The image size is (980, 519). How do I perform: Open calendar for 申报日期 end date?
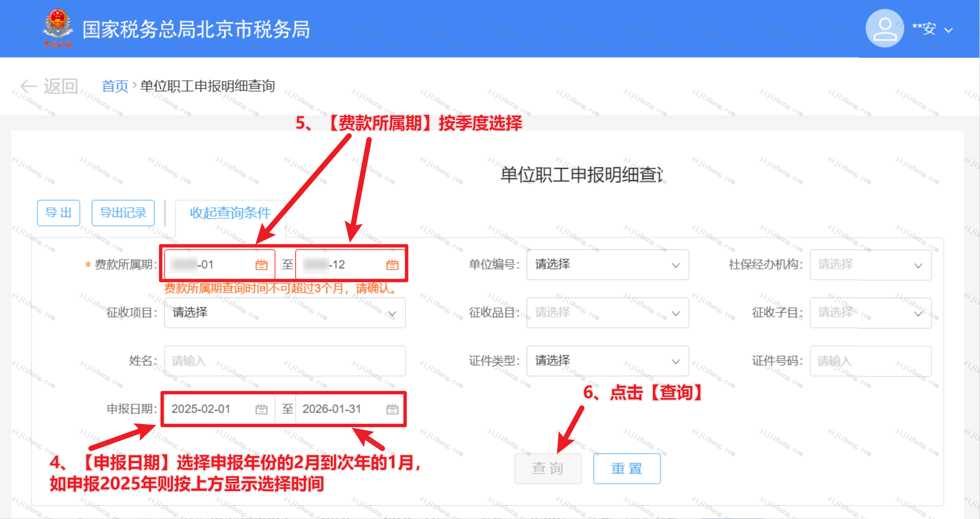(392, 409)
